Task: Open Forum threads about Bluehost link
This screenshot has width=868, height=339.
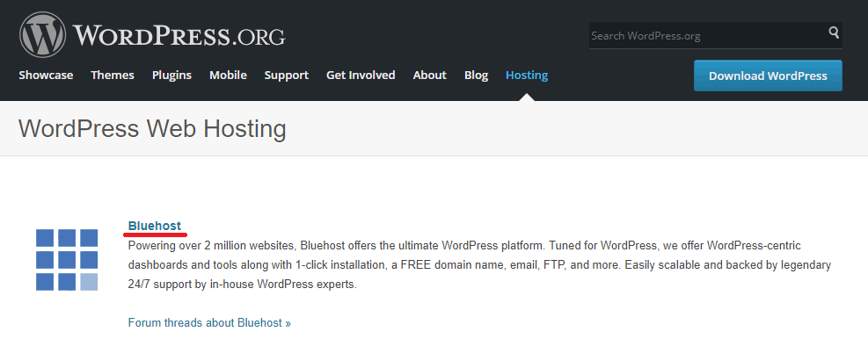Action: [x=209, y=322]
